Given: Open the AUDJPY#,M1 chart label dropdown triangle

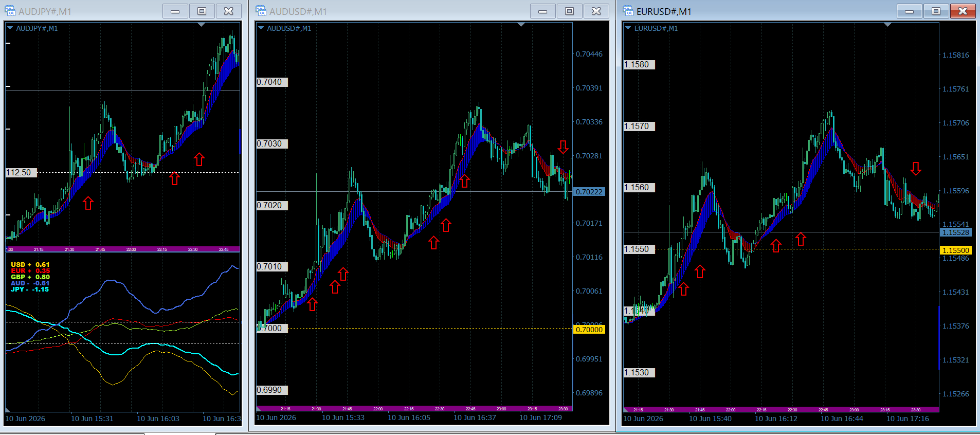Looking at the screenshot, I should [10, 28].
